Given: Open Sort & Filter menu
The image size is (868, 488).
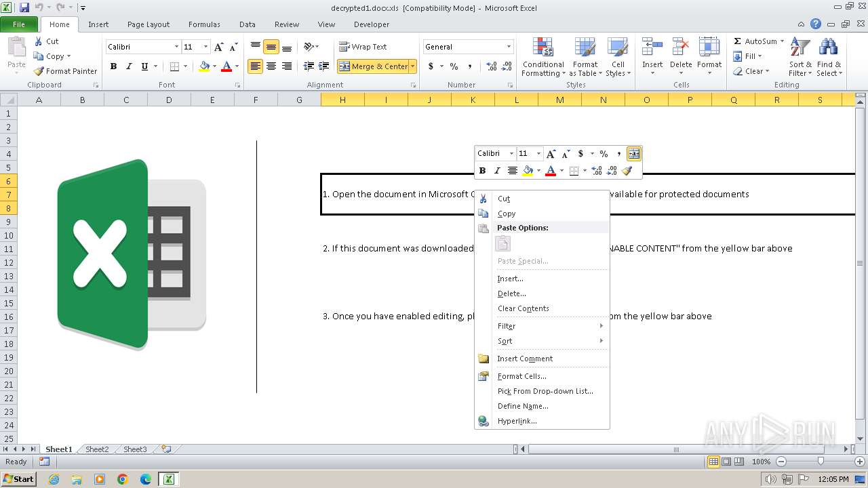Looking at the screenshot, I should click(800, 57).
